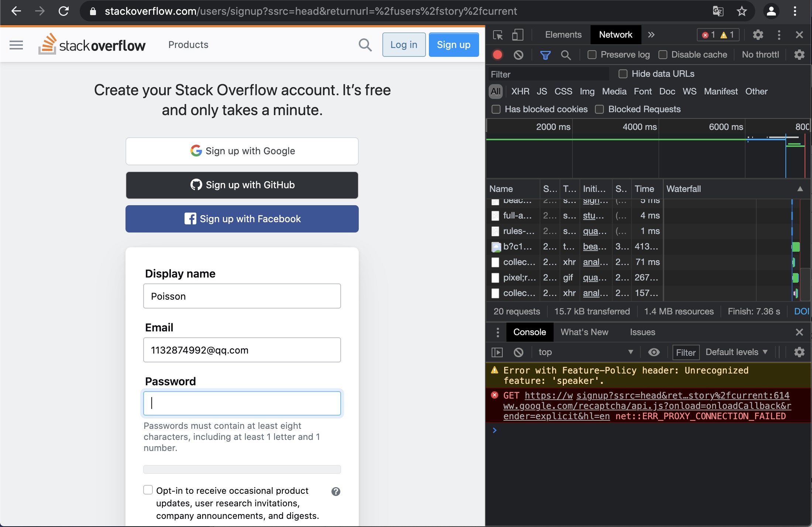The height and width of the screenshot is (527, 812).
Task: Bookmark this page with the star icon
Action: pyautogui.click(x=742, y=11)
